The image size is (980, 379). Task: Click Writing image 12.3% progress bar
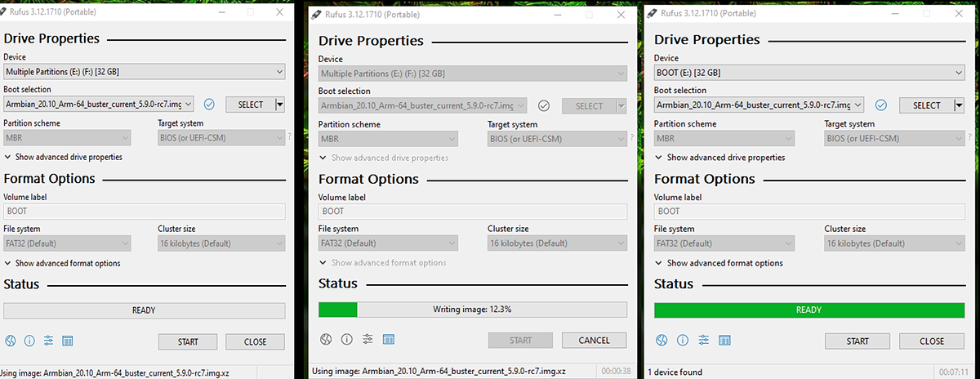click(x=473, y=310)
